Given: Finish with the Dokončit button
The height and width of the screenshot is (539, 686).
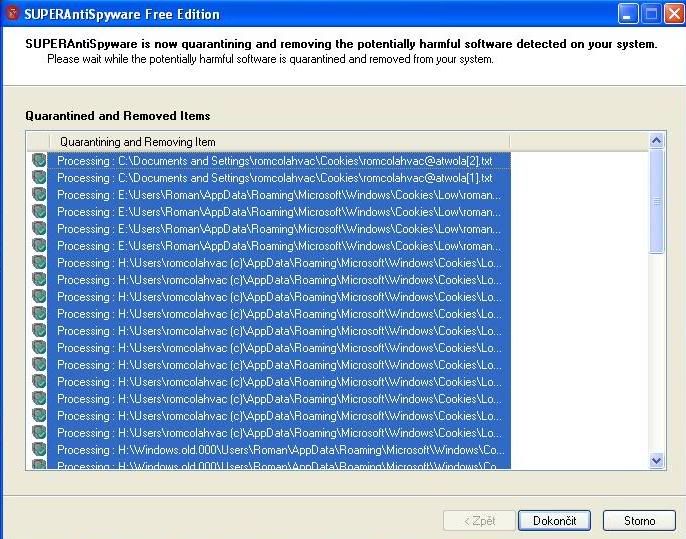Looking at the screenshot, I should click(x=554, y=521).
